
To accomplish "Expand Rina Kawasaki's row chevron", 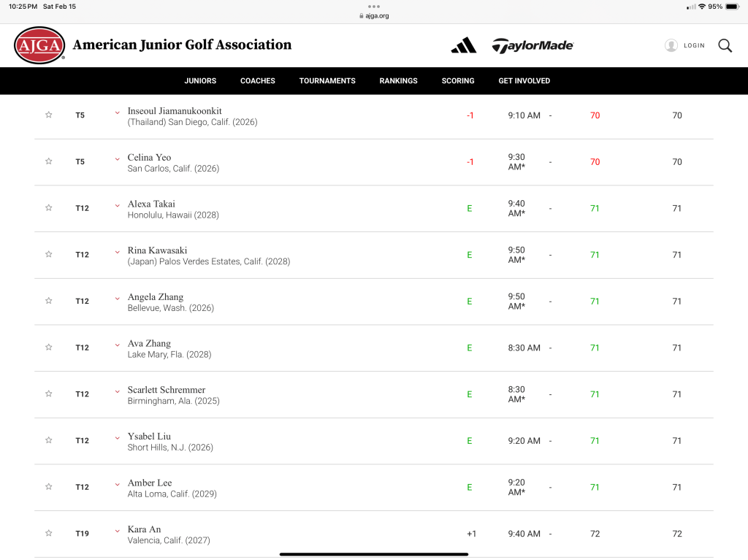I will [x=117, y=252].
